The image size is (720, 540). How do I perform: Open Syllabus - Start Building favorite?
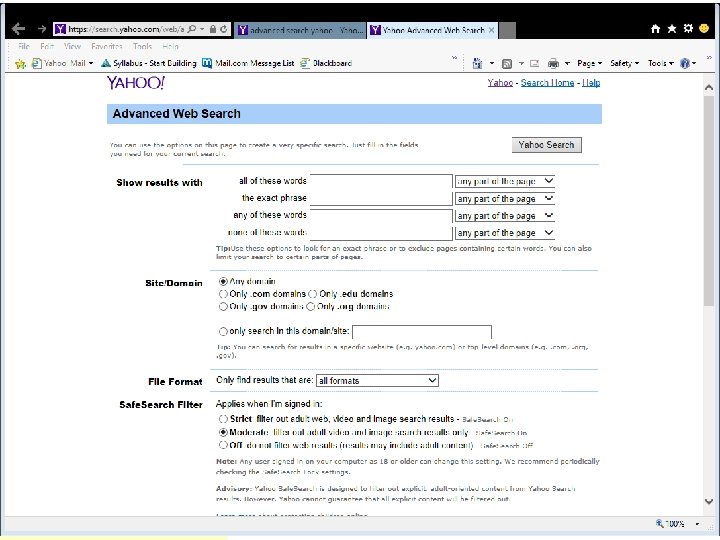pos(149,63)
